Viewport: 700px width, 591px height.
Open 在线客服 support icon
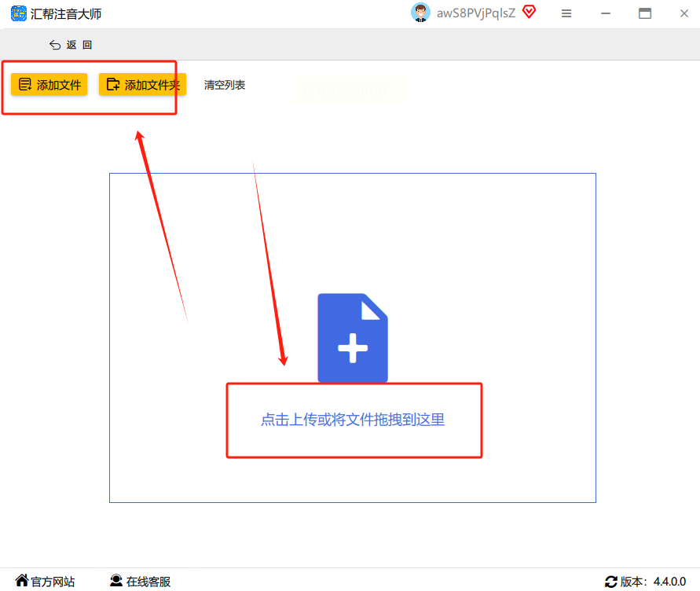click(x=116, y=580)
